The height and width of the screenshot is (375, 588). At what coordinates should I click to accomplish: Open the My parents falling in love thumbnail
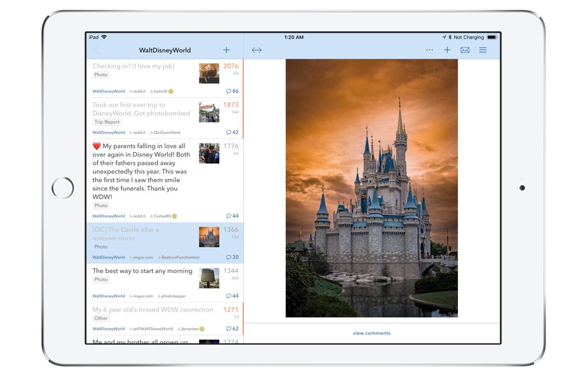(209, 153)
